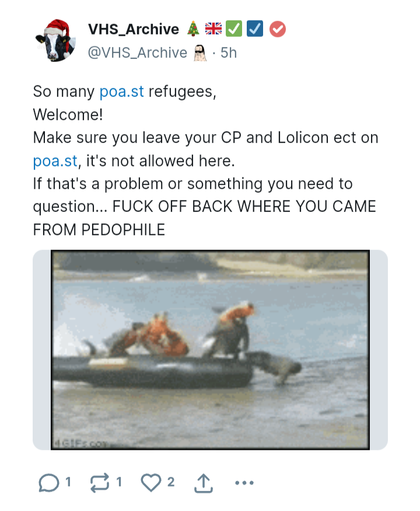Expand the three-dot more options menu
Viewport: 420px width, 511px height.
[244, 482]
